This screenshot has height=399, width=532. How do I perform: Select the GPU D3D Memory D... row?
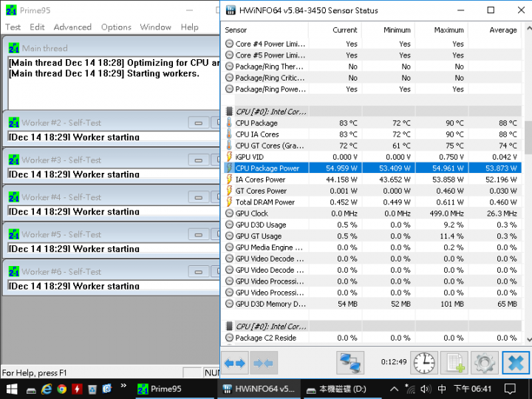point(372,304)
